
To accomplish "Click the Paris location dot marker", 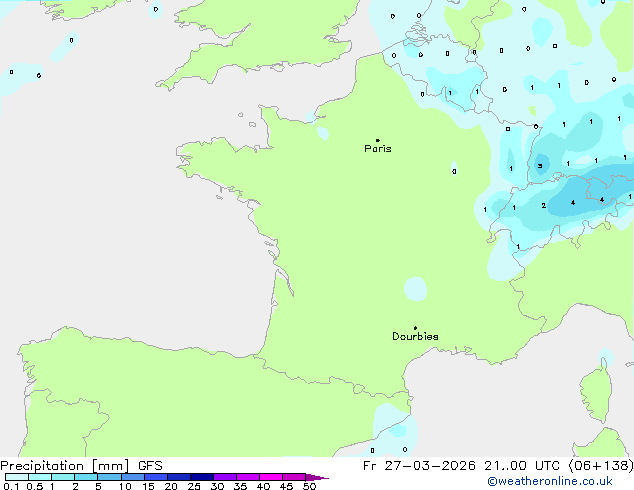I will 378,140.
